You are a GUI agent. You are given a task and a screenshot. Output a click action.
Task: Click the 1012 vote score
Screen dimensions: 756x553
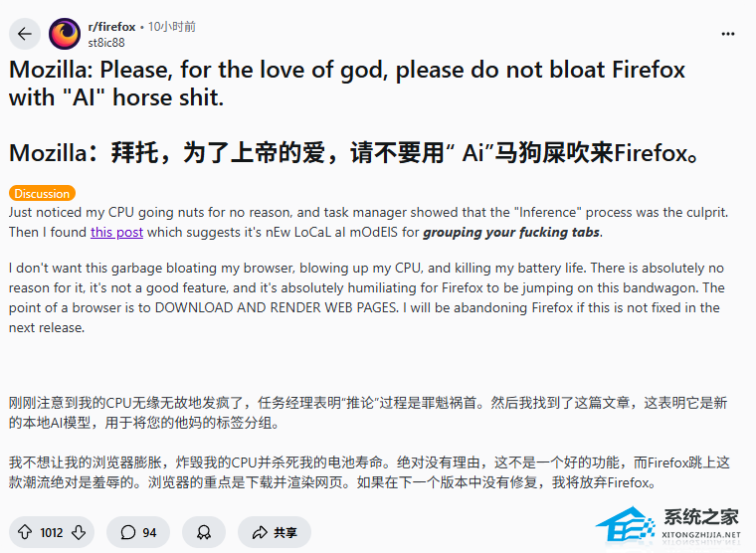coord(52,532)
